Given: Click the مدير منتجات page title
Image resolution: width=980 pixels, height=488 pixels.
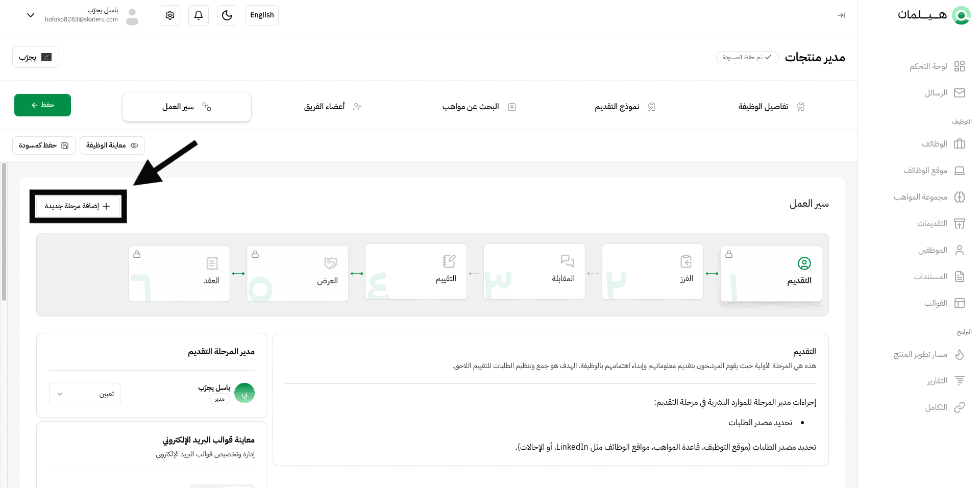Looking at the screenshot, I should tap(815, 57).
